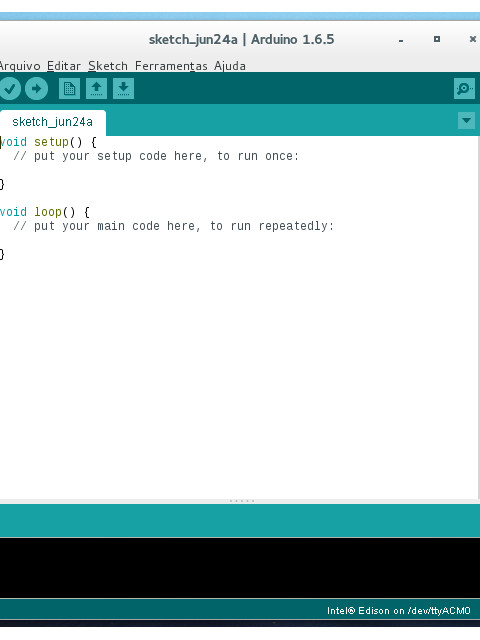Screen dimensions: 480x640
Task: Open the Arquivo menu
Action: tap(20, 66)
